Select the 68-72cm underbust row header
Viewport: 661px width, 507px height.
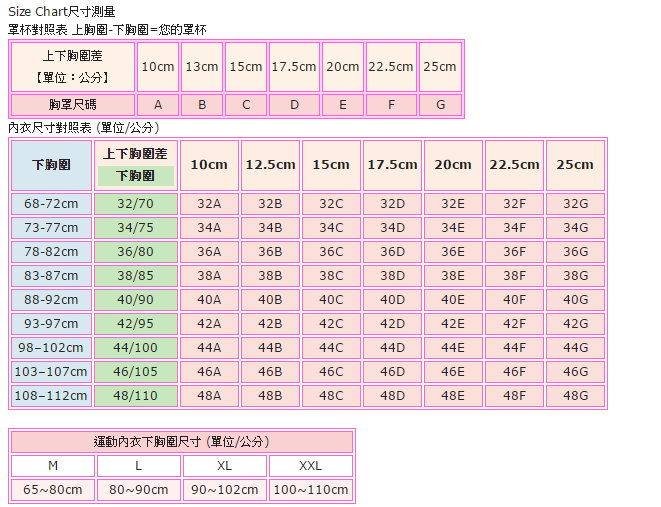click(x=51, y=203)
